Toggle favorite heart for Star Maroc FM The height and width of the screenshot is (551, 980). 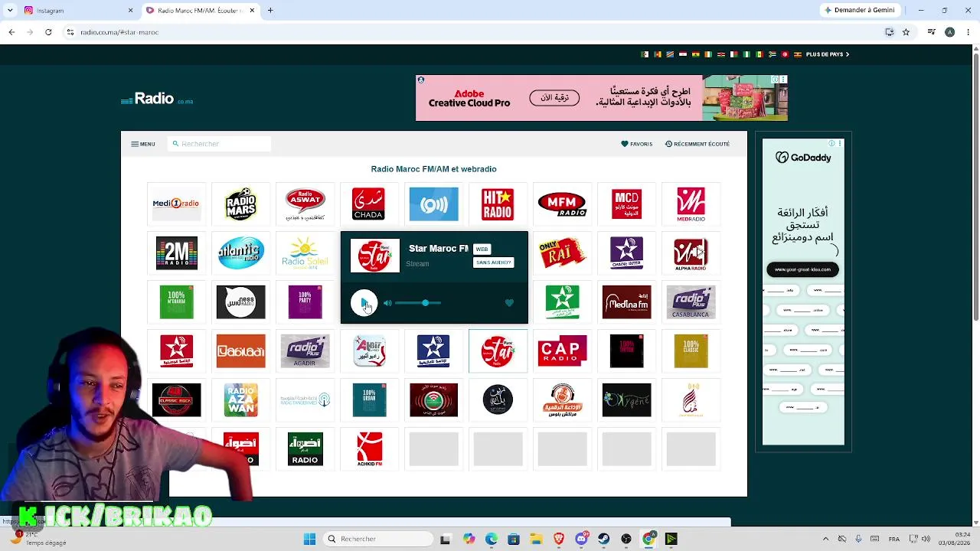click(x=509, y=303)
